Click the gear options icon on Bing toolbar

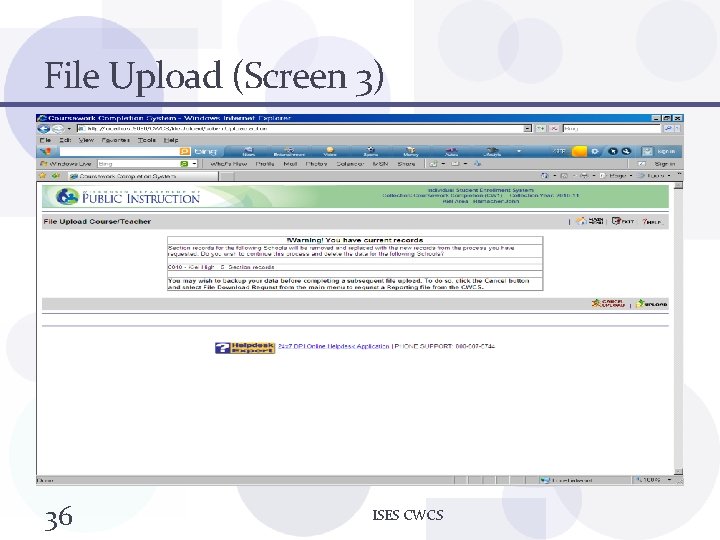[595, 151]
